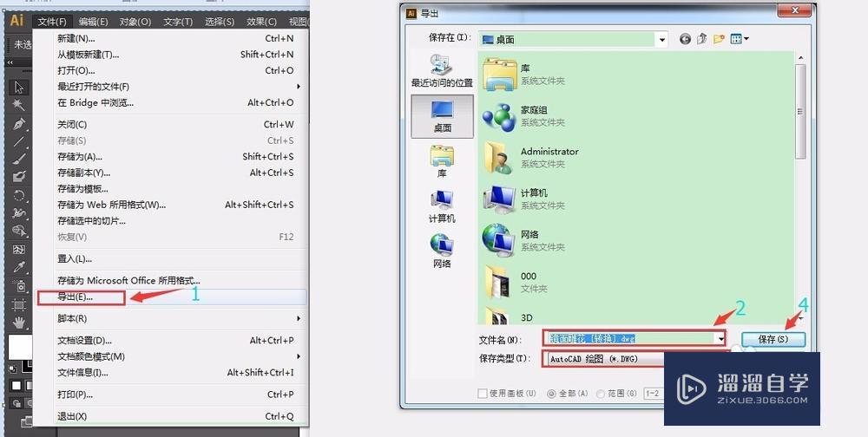The width and height of the screenshot is (868, 437).
Task: Toggle 使用画板(U) checkbox
Action: [482, 394]
